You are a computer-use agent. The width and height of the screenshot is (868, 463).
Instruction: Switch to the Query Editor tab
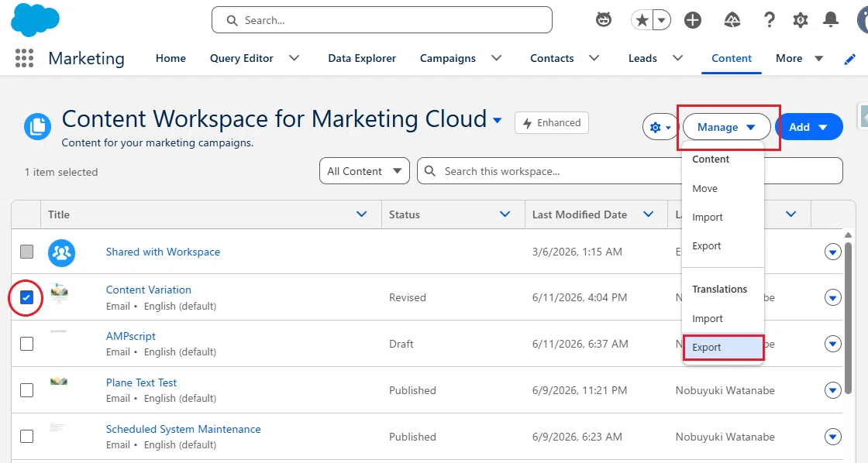(241, 58)
